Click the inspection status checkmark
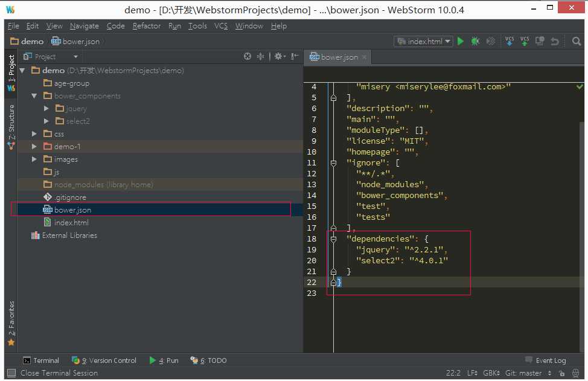 pos(580,86)
